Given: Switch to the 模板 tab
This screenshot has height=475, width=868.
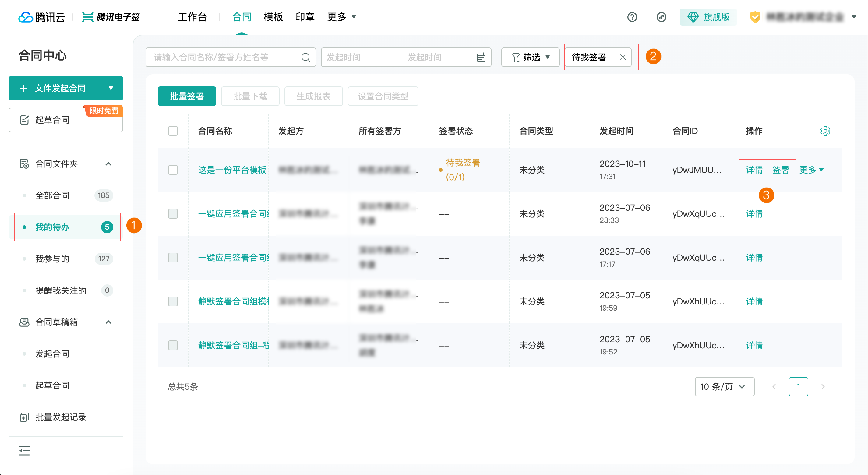Looking at the screenshot, I should (273, 17).
